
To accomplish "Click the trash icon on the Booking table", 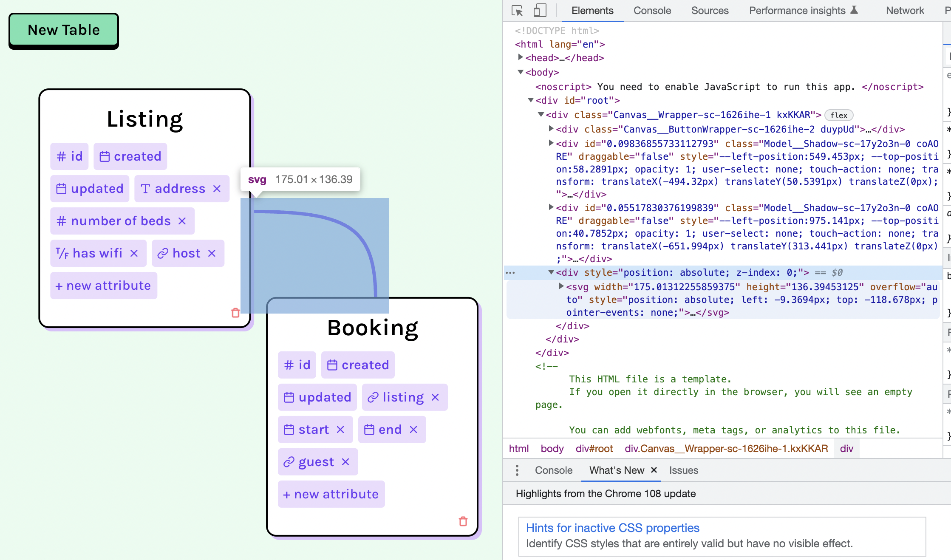I will click(463, 522).
